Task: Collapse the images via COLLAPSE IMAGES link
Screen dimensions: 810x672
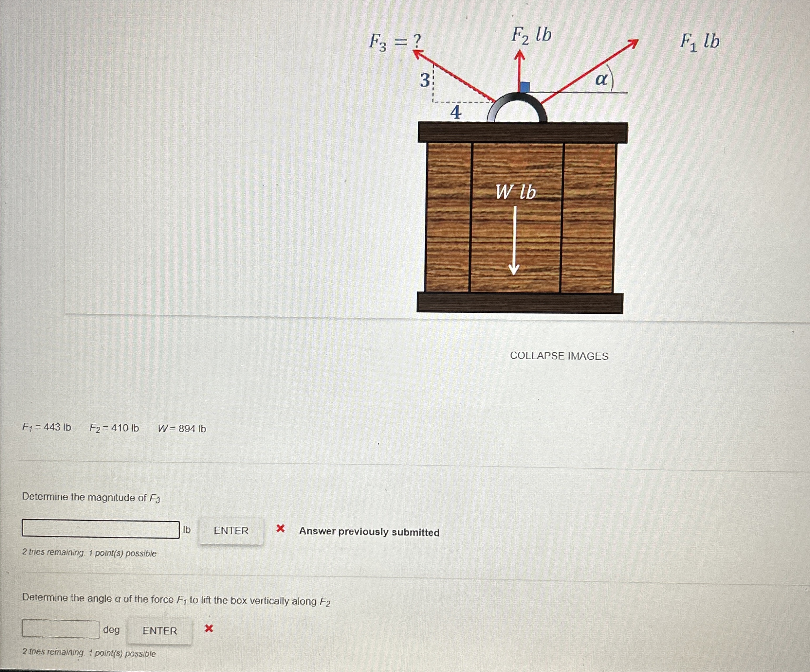Action: tap(559, 356)
